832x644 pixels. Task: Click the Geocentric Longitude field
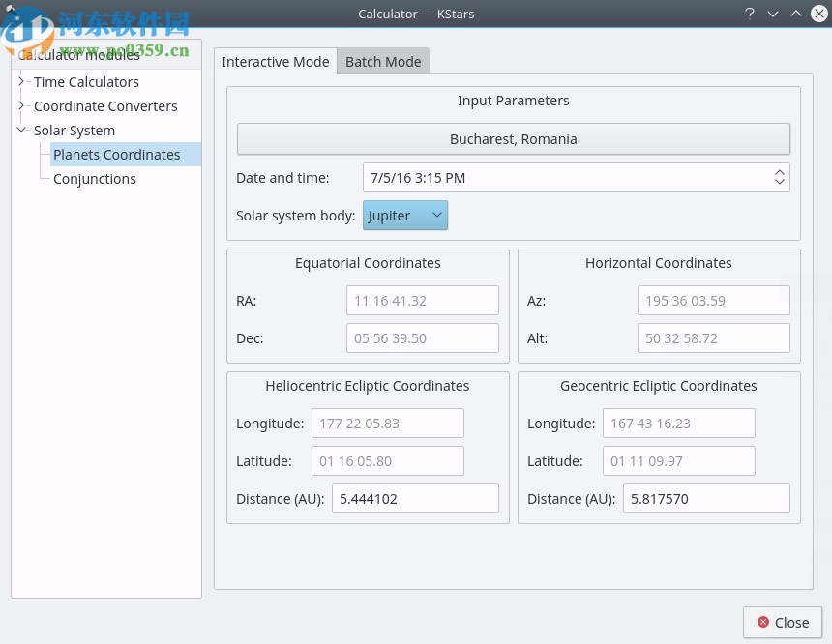(678, 423)
